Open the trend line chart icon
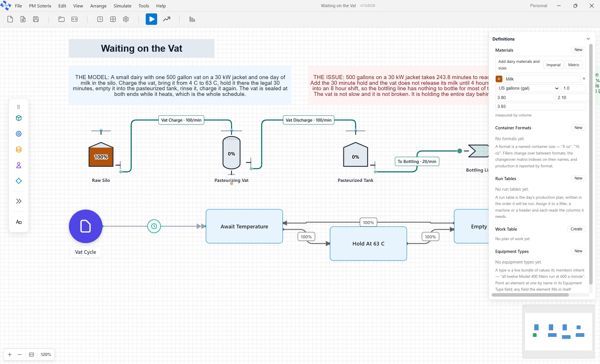 coord(167,19)
